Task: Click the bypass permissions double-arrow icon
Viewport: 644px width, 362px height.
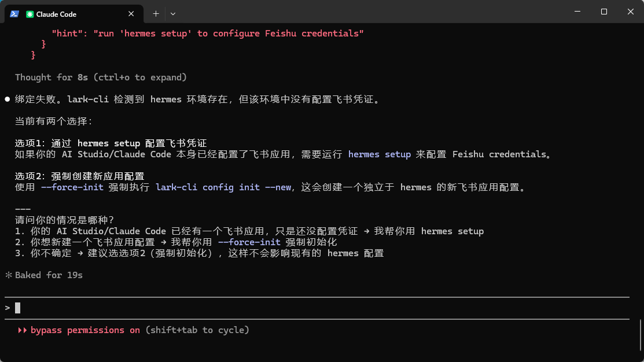Action: pyautogui.click(x=22, y=330)
